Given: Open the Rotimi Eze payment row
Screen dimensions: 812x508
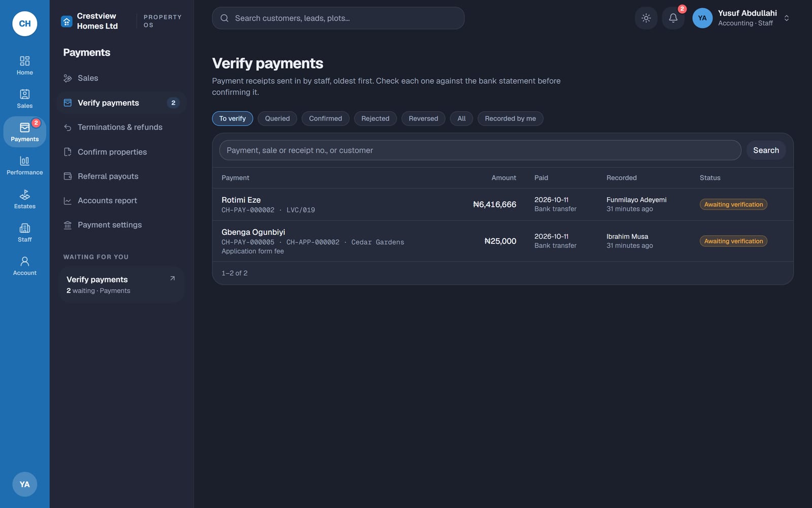Looking at the screenshot, I should [502, 204].
